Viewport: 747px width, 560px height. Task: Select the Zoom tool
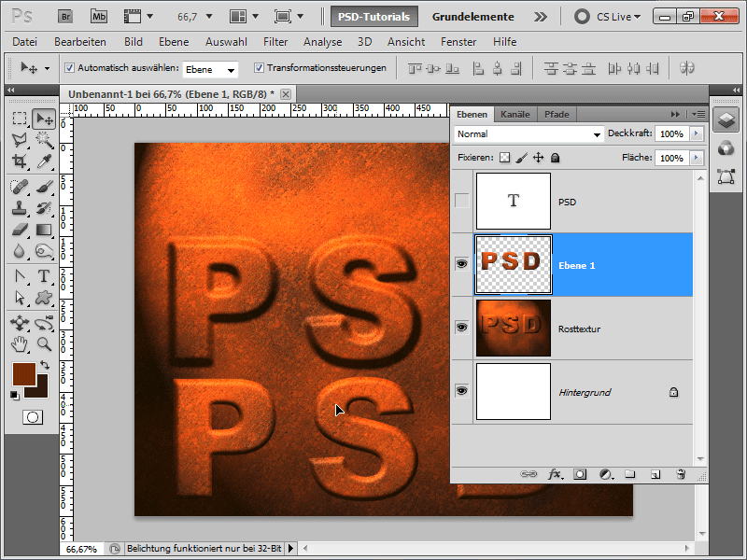pos(44,343)
